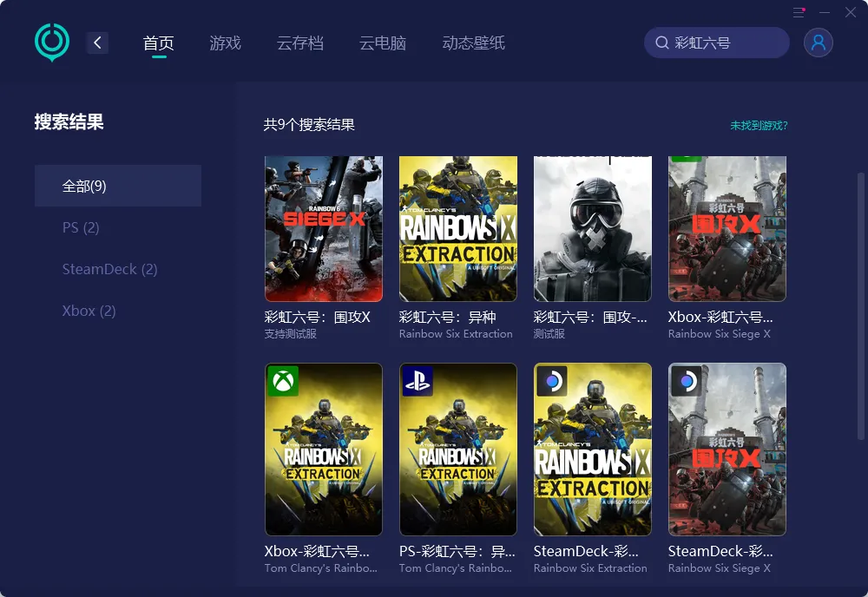Open the 云电脑 tab
Image resolution: width=868 pixels, height=597 pixels.
point(383,43)
